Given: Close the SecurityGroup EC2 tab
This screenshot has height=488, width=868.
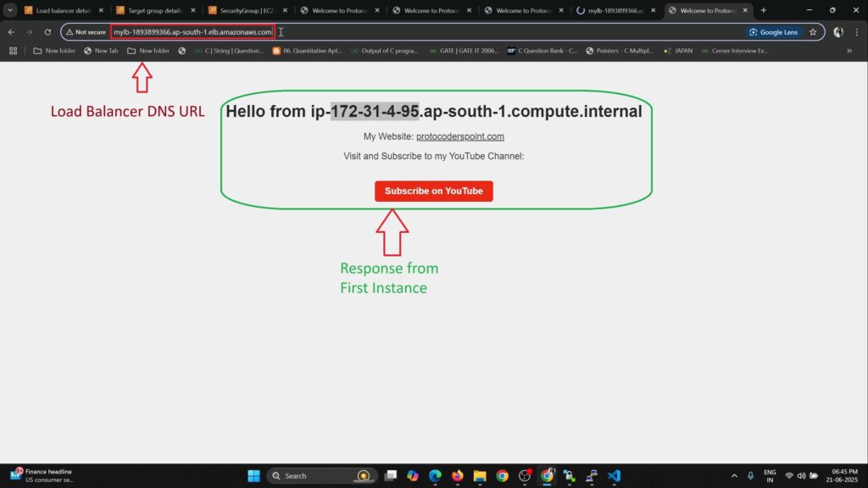Looking at the screenshot, I should point(285,10).
